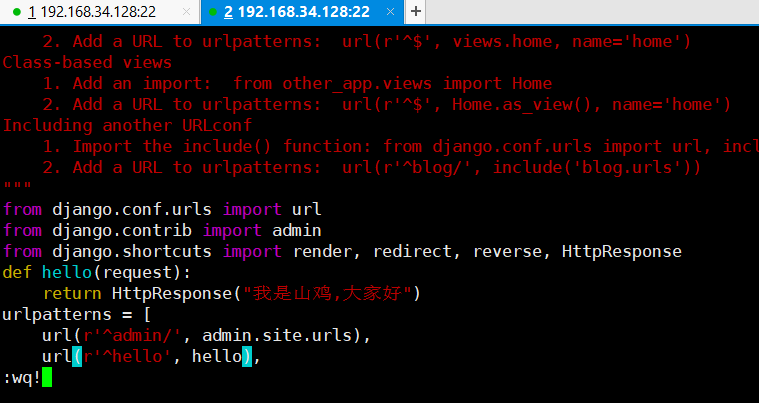The height and width of the screenshot is (403, 759).
Task: Click the Home.as_view() comment line
Action: pyautogui.click(x=387, y=104)
